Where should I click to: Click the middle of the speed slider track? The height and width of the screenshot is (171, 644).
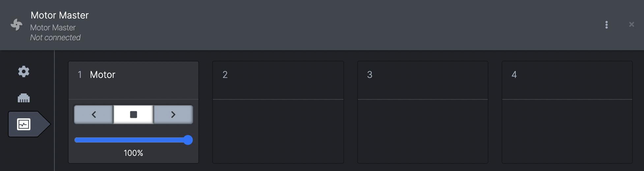click(x=131, y=140)
